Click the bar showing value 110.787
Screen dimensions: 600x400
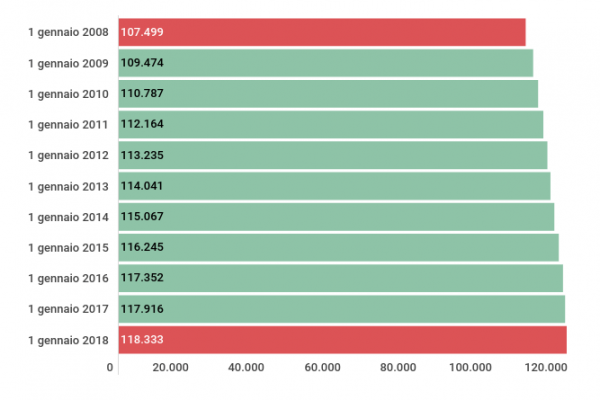(x=327, y=94)
